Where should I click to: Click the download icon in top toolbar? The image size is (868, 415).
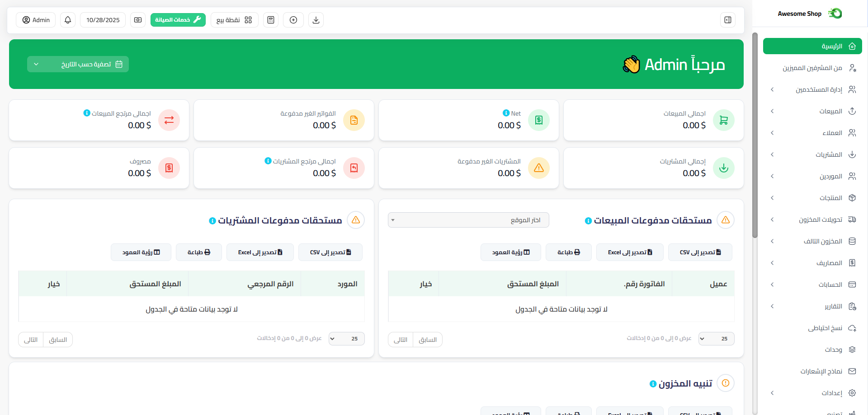tap(316, 20)
